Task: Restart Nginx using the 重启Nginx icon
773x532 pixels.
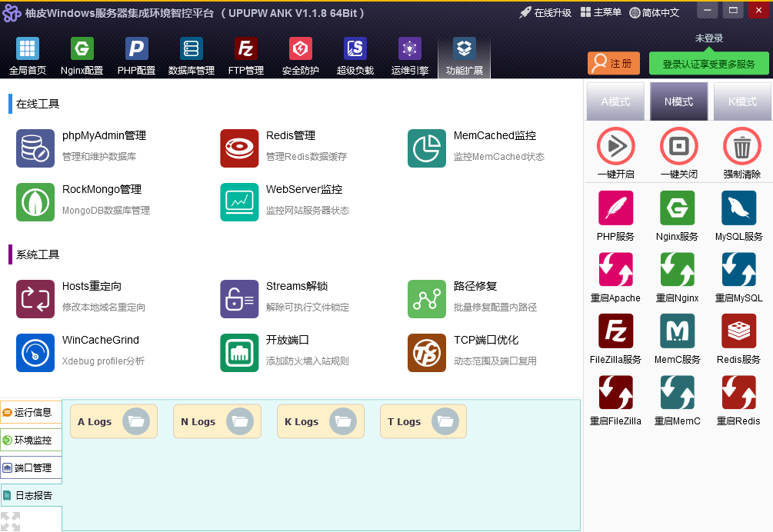Action: coord(678,269)
